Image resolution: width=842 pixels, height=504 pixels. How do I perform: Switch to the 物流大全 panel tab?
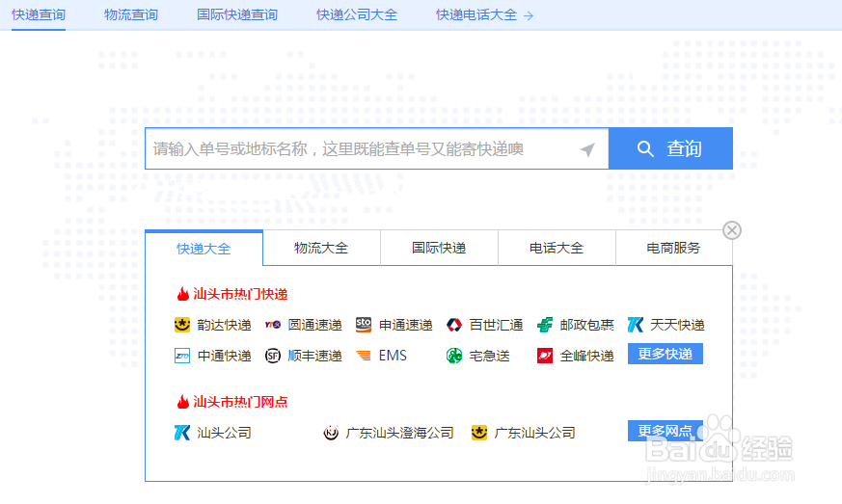321,248
